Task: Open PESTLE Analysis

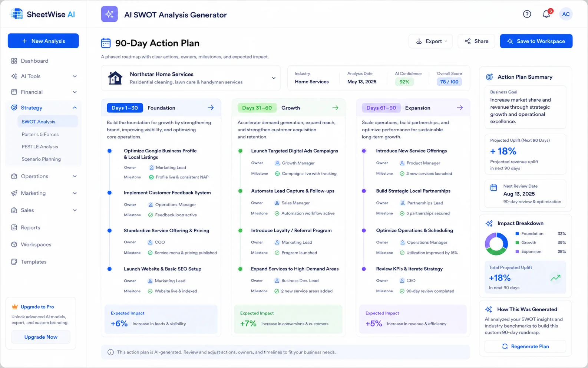Action: pyautogui.click(x=40, y=147)
